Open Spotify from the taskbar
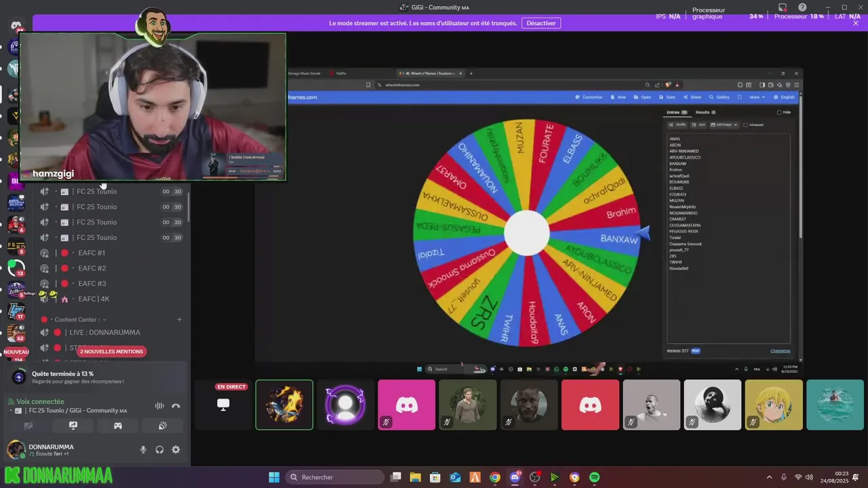 pos(595,477)
